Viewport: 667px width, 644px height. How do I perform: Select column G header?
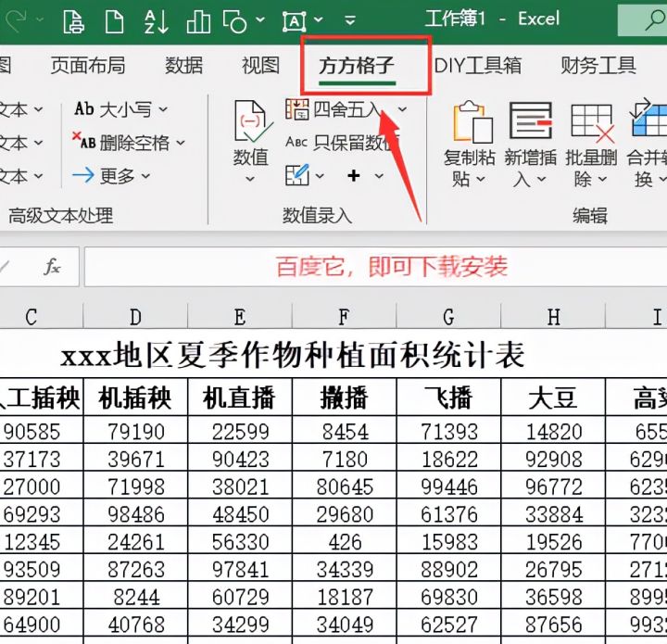448,317
